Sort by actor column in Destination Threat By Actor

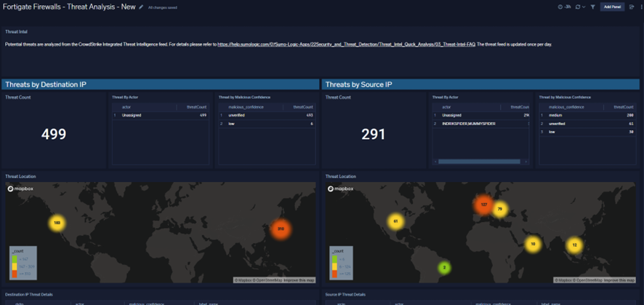pyautogui.click(x=126, y=107)
